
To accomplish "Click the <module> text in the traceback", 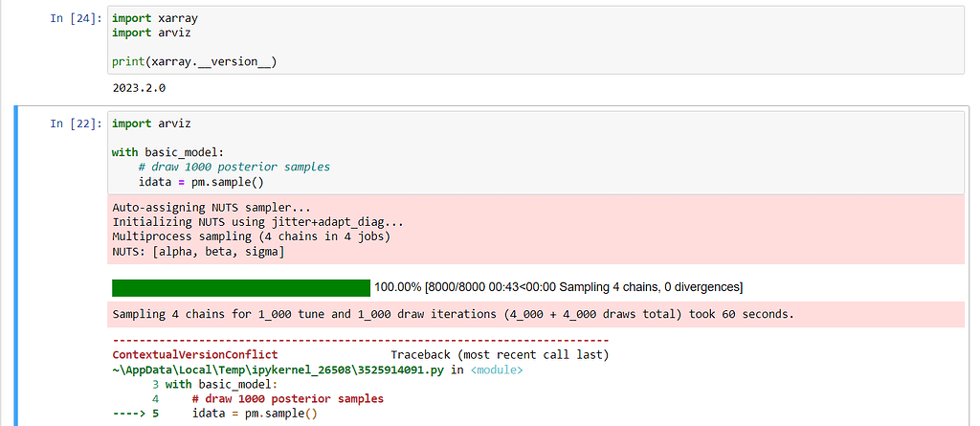I will 497,370.
